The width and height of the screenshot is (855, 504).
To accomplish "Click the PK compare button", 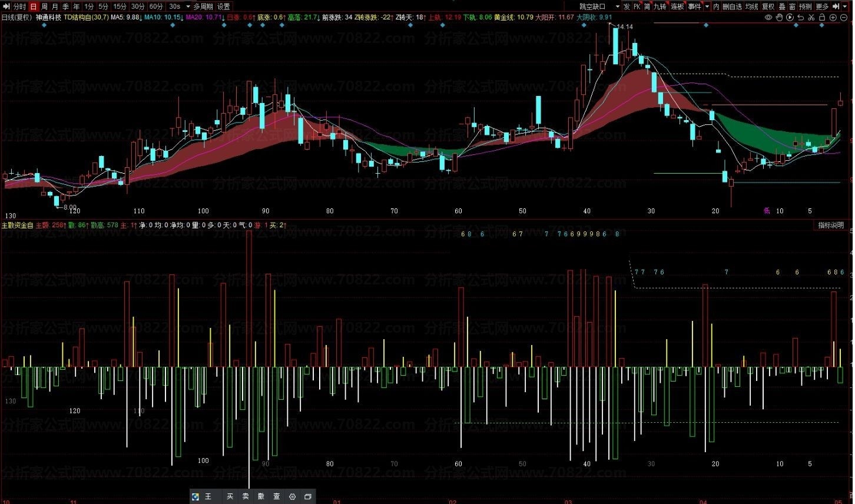I will (x=637, y=6).
